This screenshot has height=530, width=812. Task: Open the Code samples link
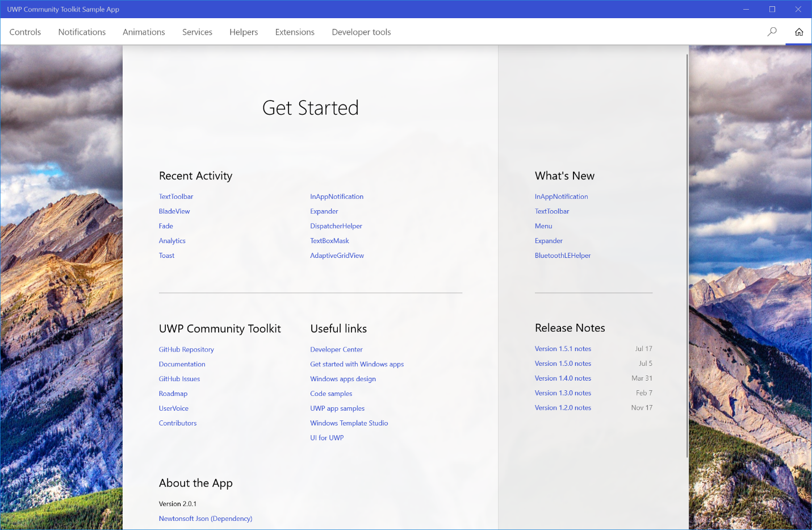(x=331, y=394)
